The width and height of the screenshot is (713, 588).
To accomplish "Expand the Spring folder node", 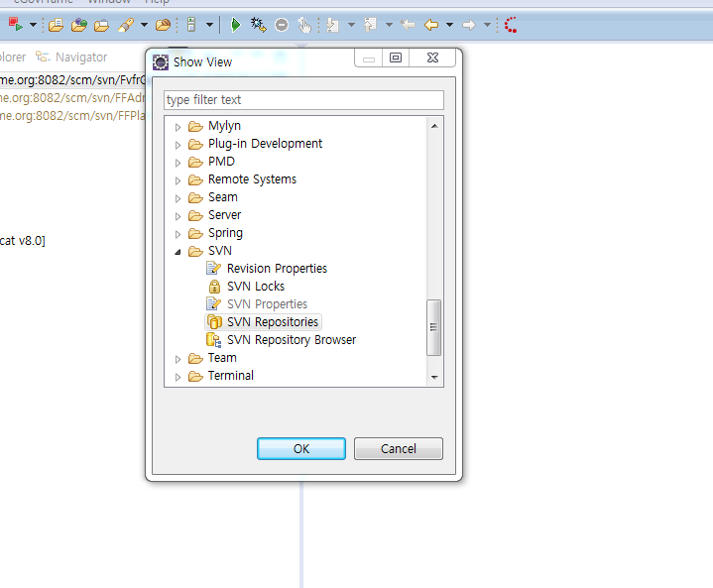I will 178,234.
